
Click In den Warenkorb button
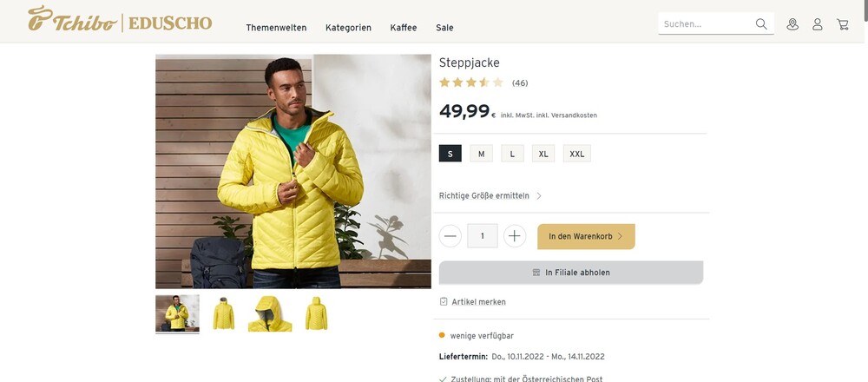tap(586, 236)
